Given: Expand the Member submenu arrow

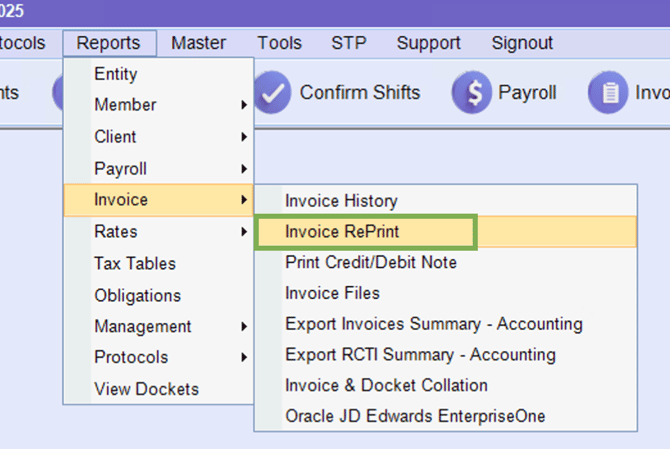Looking at the screenshot, I should click(244, 105).
